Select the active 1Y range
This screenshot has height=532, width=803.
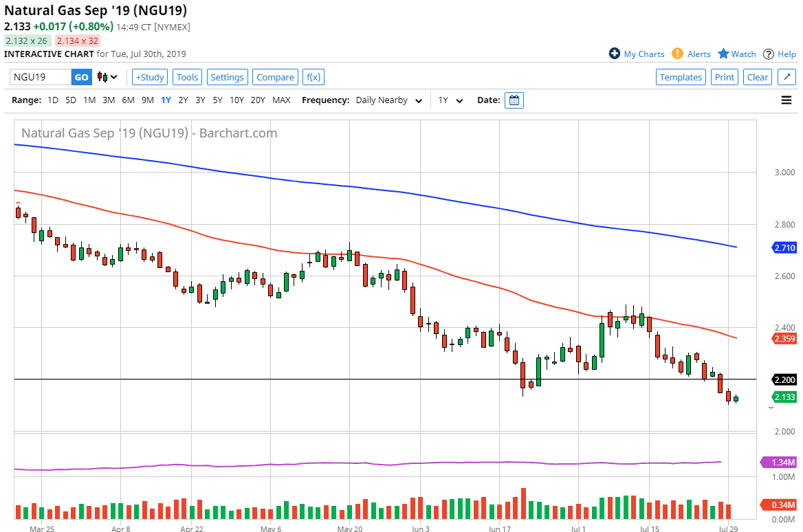(166, 100)
